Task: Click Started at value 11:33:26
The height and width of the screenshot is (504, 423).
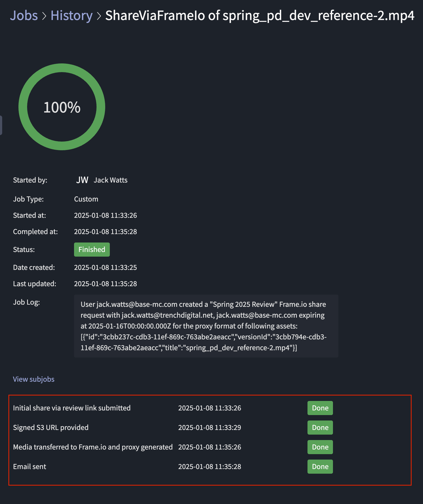Action: coord(105,215)
